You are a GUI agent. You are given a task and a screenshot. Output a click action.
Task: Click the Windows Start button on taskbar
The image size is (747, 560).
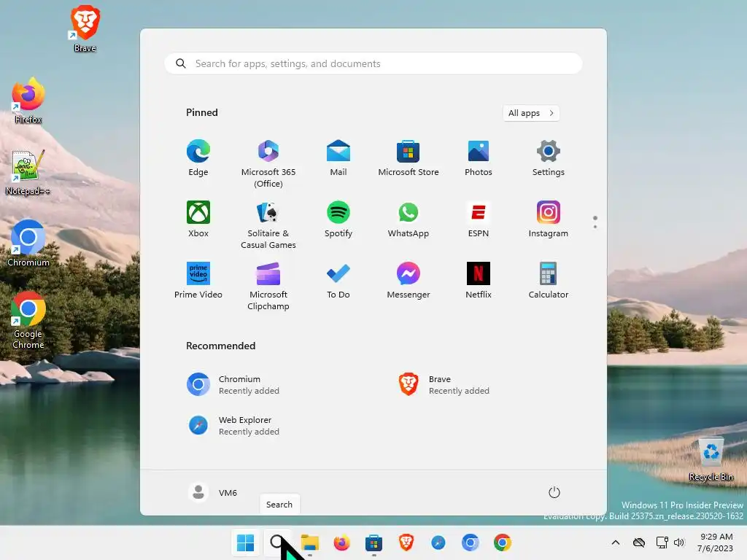tap(245, 542)
